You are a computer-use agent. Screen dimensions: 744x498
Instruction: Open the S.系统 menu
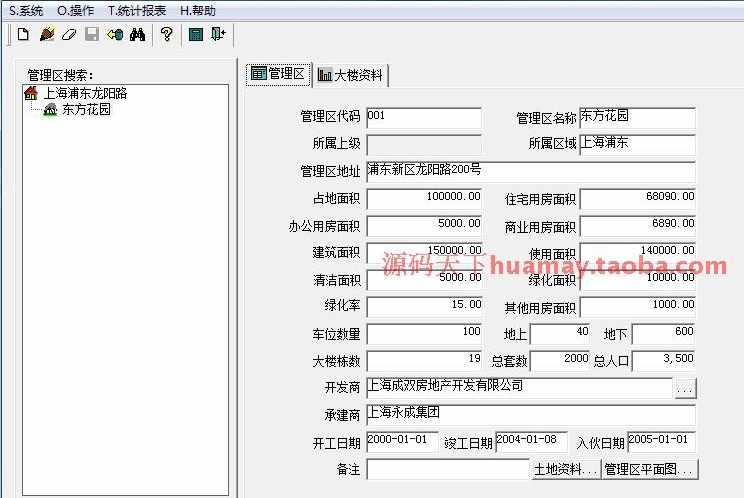pyautogui.click(x=26, y=10)
